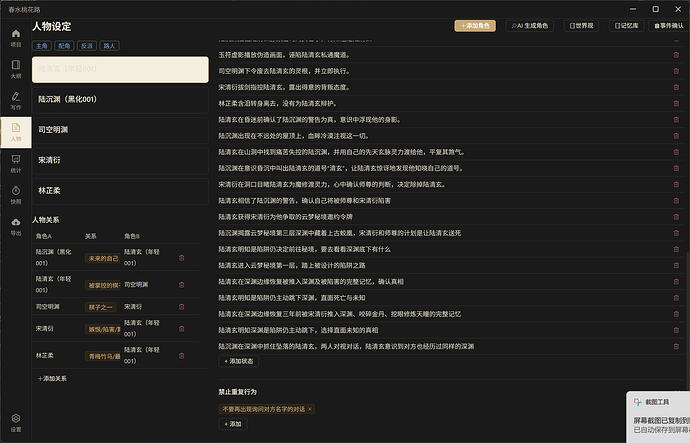Delete state '司空明渊下令废去陆清玄的灵根' via trash icon
Image resolution: width=690 pixels, height=443 pixels.
[x=676, y=71]
